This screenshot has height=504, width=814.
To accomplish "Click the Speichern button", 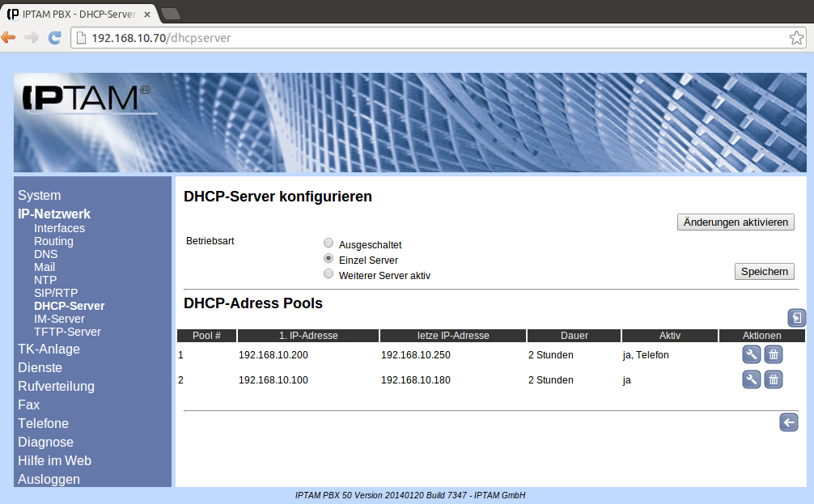I will [x=764, y=272].
